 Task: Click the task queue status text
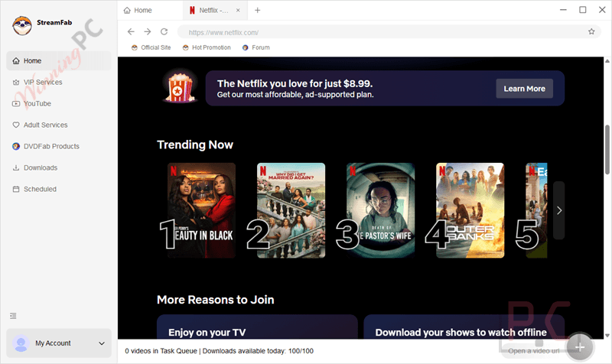219,351
